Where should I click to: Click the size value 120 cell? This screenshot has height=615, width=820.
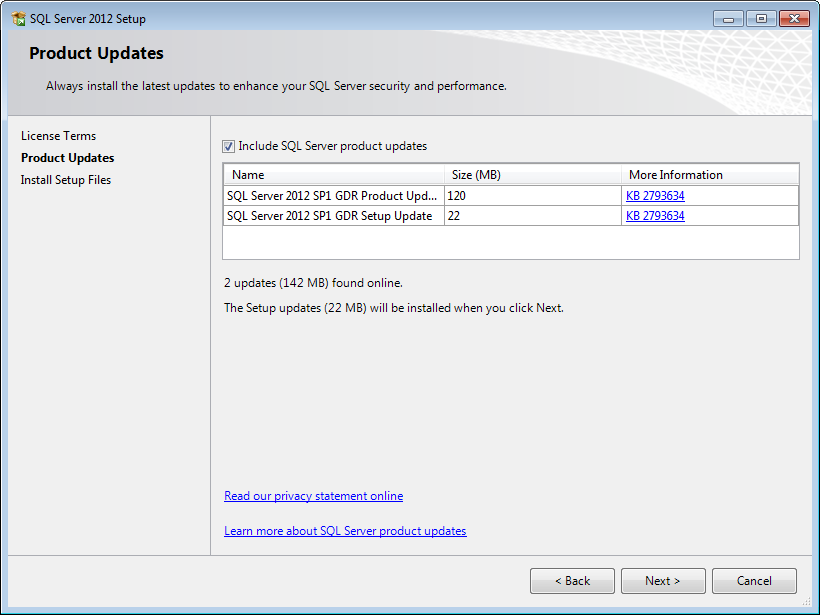pos(533,196)
